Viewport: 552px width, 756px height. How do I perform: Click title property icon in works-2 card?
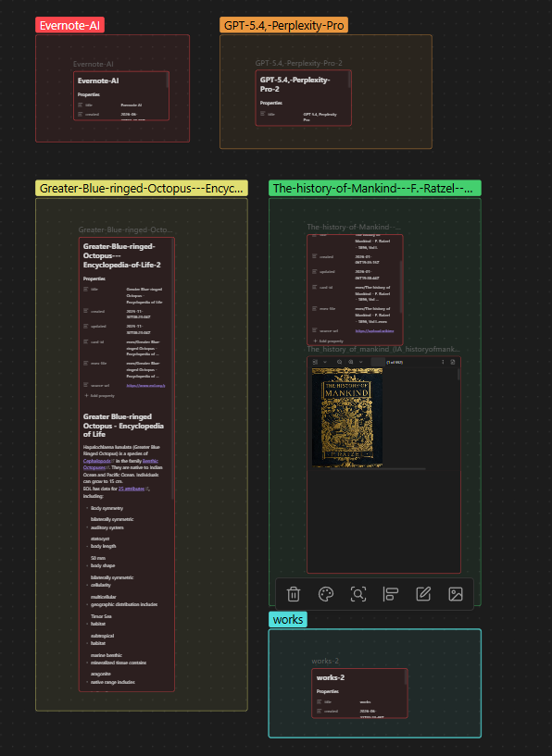click(319, 701)
